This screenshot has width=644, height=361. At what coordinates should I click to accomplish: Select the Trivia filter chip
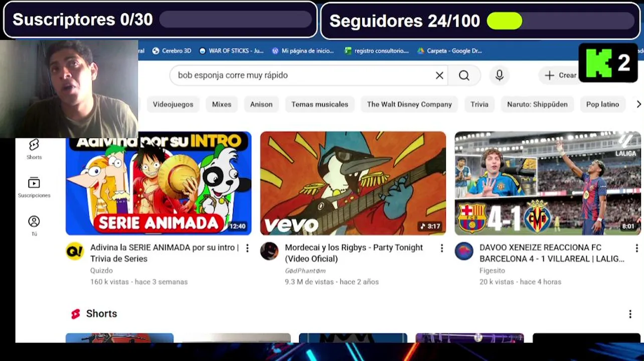479,104
